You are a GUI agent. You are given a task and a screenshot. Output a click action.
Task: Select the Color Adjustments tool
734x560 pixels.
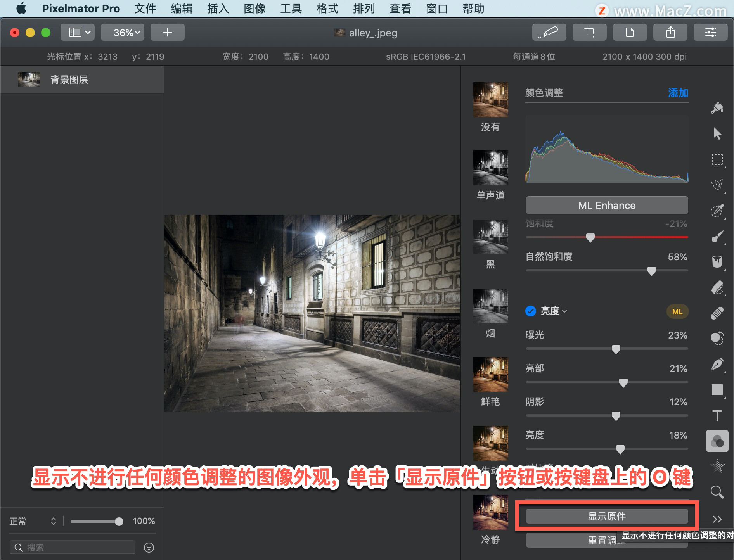point(717,441)
